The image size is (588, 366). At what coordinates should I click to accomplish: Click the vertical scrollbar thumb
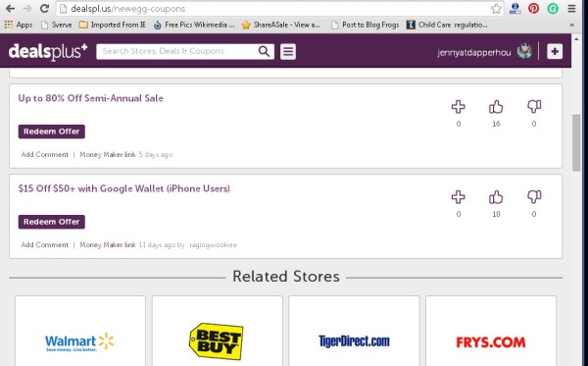pyautogui.click(x=576, y=142)
